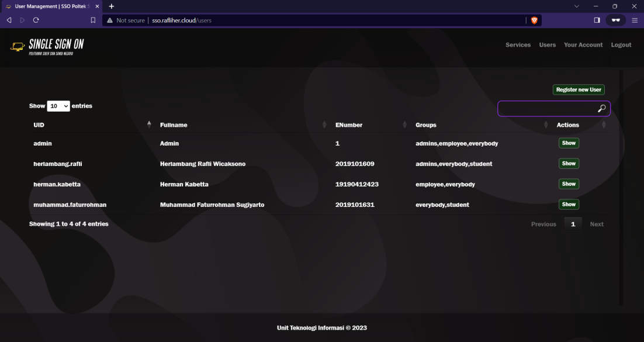
Task: Open a new tab with the plus icon
Action: coord(111,6)
